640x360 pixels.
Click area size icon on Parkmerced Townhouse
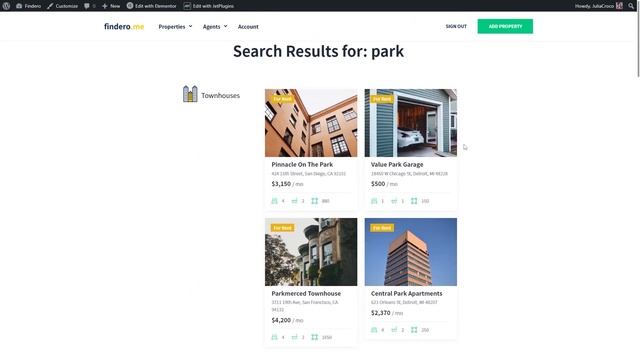[315, 337]
